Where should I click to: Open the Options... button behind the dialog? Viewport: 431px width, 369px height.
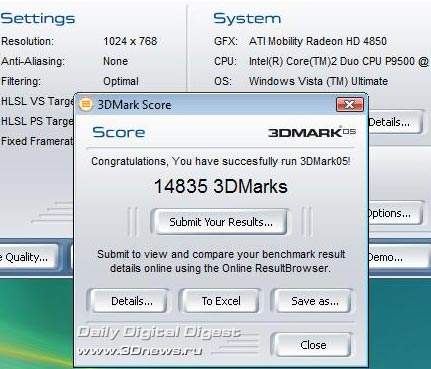coord(396,213)
